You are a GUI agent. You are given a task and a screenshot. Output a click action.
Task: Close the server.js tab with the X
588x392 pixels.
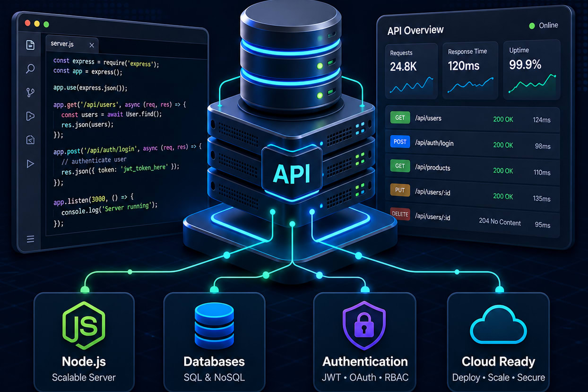[x=92, y=45]
